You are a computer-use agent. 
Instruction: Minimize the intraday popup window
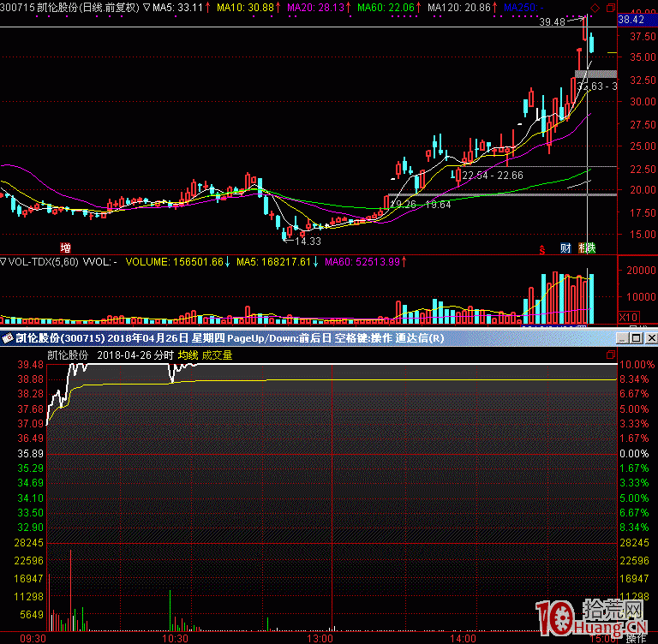(622, 337)
